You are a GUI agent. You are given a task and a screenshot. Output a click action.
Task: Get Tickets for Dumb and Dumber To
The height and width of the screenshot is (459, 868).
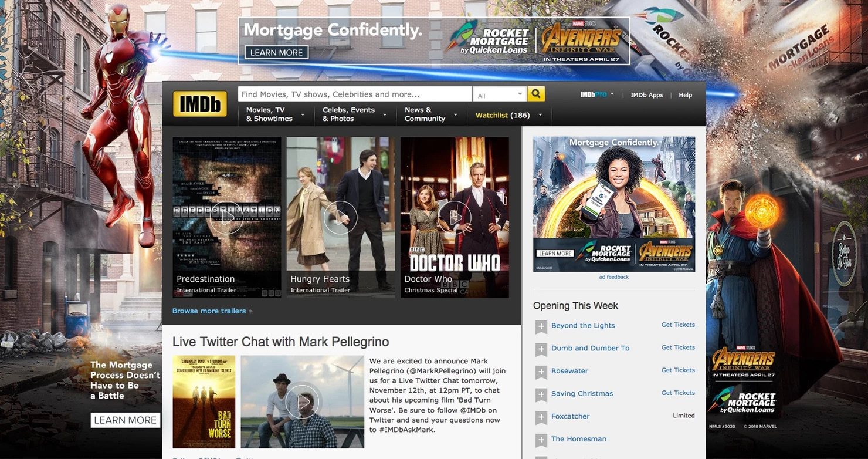pos(678,347)
